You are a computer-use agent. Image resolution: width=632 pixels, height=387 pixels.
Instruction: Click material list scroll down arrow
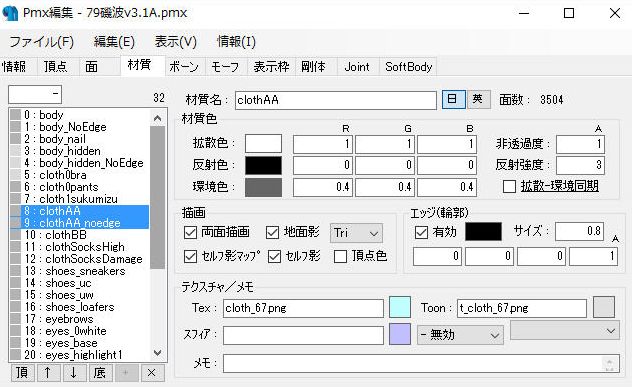click(158, 353)
